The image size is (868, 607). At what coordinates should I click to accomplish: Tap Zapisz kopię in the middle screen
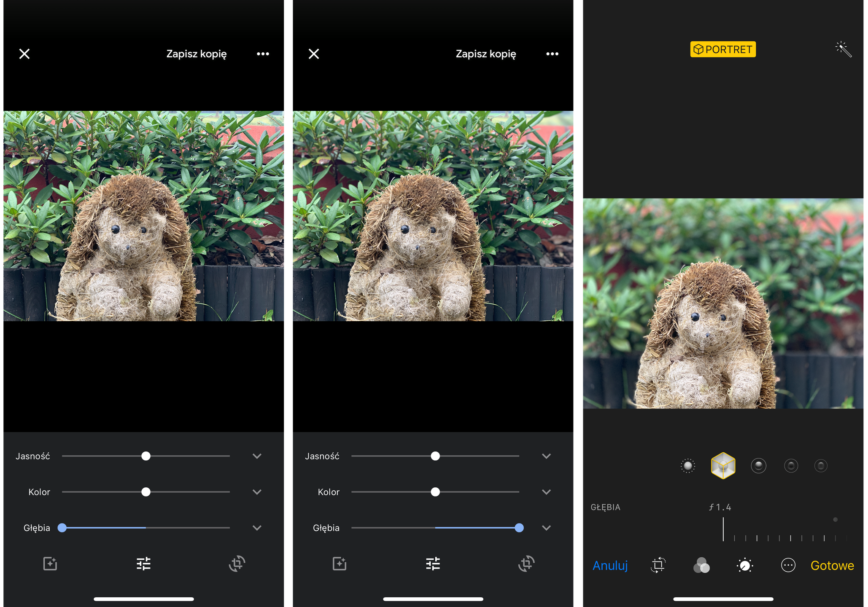coord(486,54)
